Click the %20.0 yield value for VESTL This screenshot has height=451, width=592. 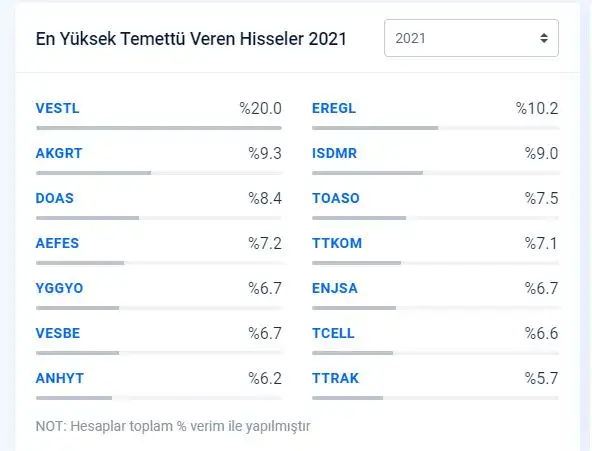(x=261, y=108)
